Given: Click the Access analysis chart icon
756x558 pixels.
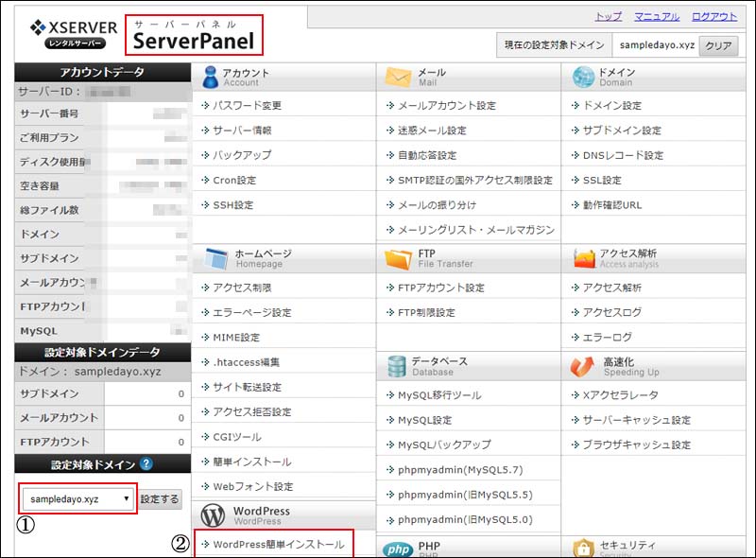Looking at the screenshot, I should (584, 259).
